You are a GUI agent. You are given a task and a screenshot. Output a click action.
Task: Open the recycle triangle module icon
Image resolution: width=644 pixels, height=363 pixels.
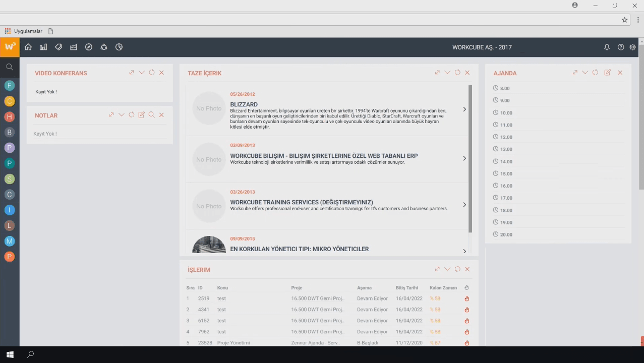pos(104,47)
